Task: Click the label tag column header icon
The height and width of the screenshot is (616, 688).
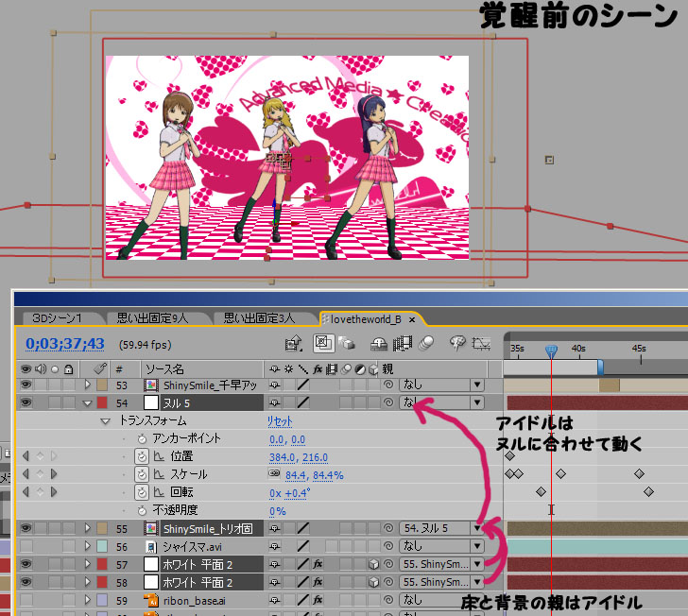Action: click(x=101, y=369)
